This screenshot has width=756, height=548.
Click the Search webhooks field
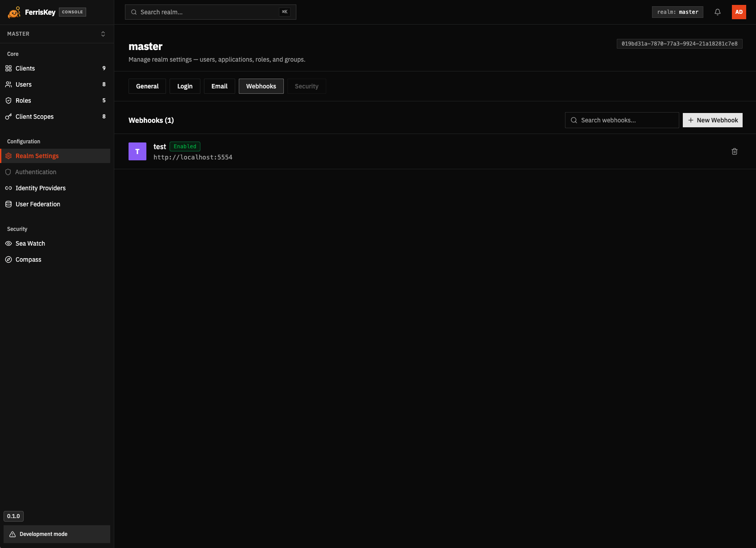(622, 120)
